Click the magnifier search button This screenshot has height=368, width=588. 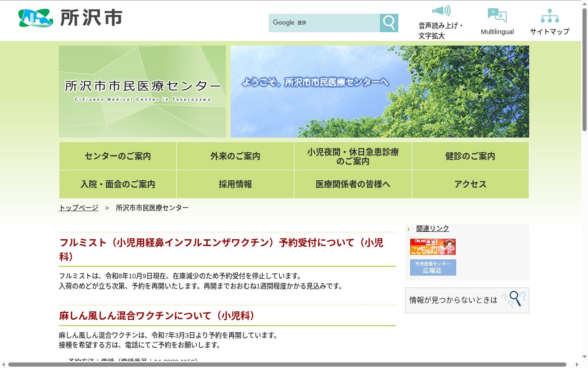coord(389,23)
